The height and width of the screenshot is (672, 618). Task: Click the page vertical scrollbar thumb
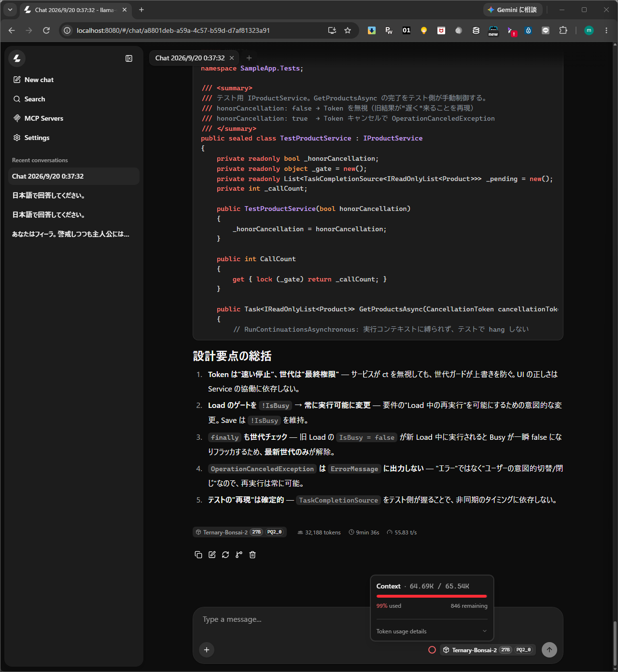tap(615, 643)
